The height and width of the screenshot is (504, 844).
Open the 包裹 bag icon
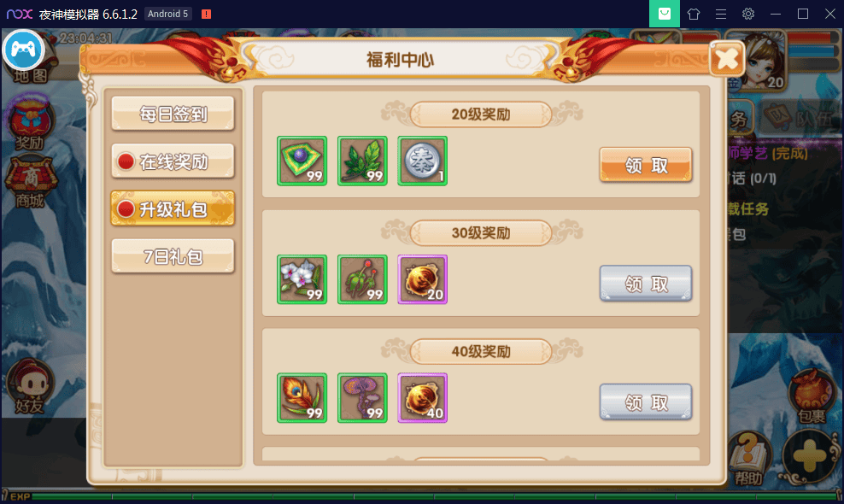[811, 396]
